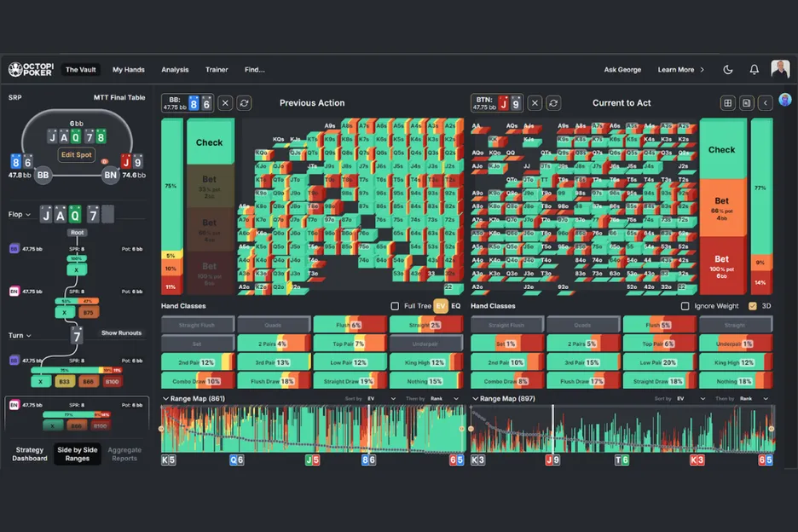Click the Octopi Poker logo
The image size is (798, 532).
(31, 70)
